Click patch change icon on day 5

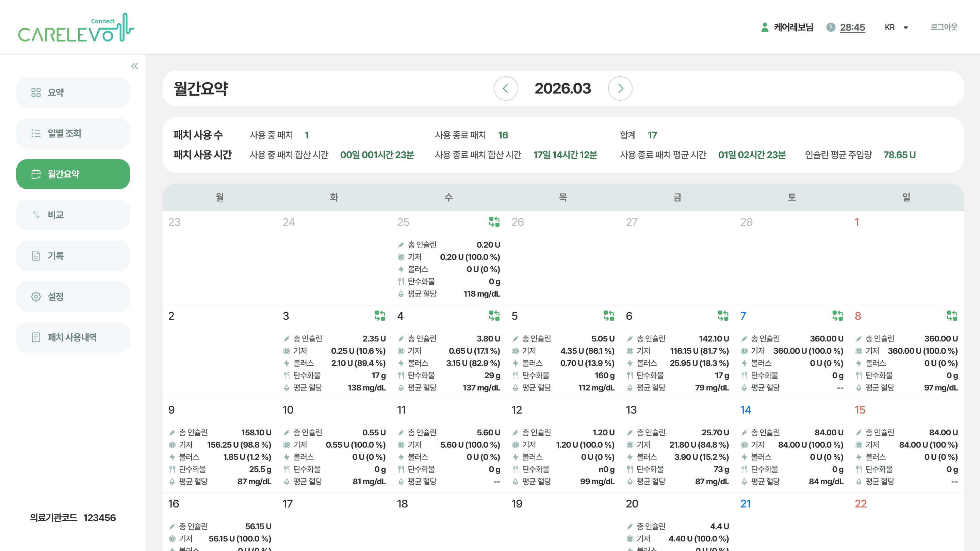(x=609, y=316)
